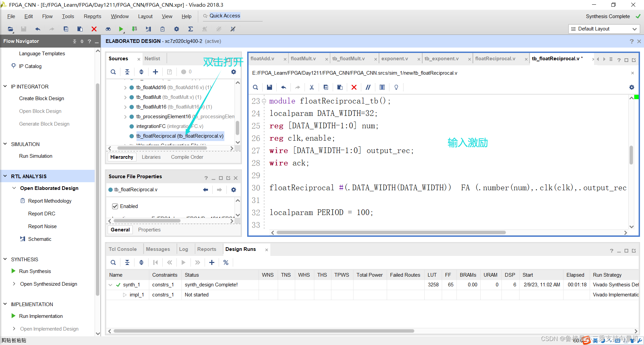This screenshot has height=345, width=644.
Task: Open IP Catalog in Flow Navigator
Action: [x=30, y=66]
